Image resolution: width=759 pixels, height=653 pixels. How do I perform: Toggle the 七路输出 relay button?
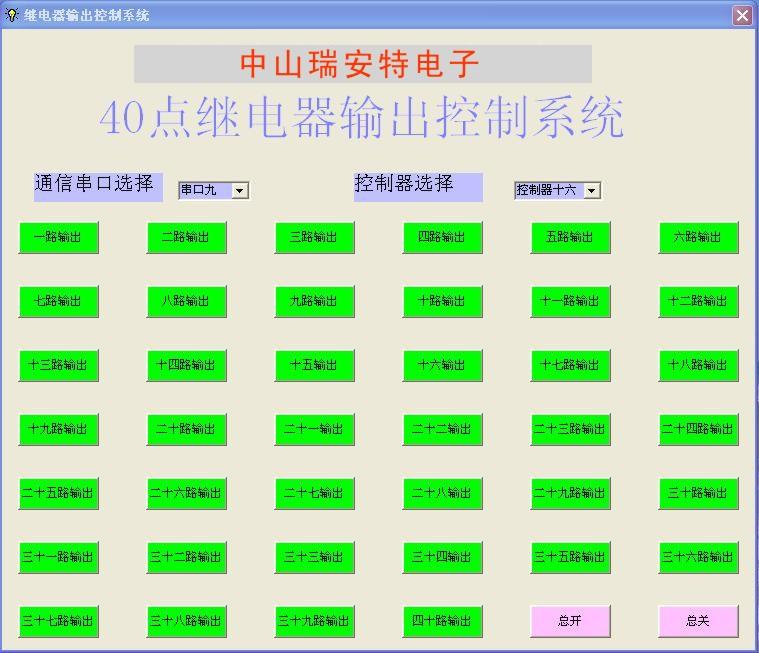click(59, 301)
